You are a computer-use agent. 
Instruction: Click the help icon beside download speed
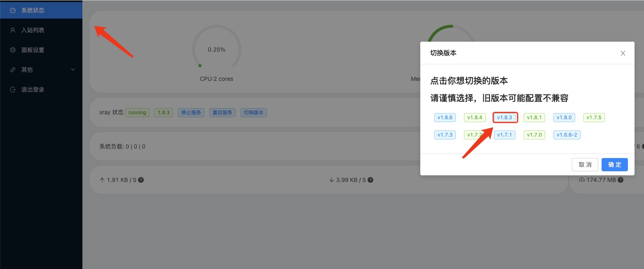(370, 180)
